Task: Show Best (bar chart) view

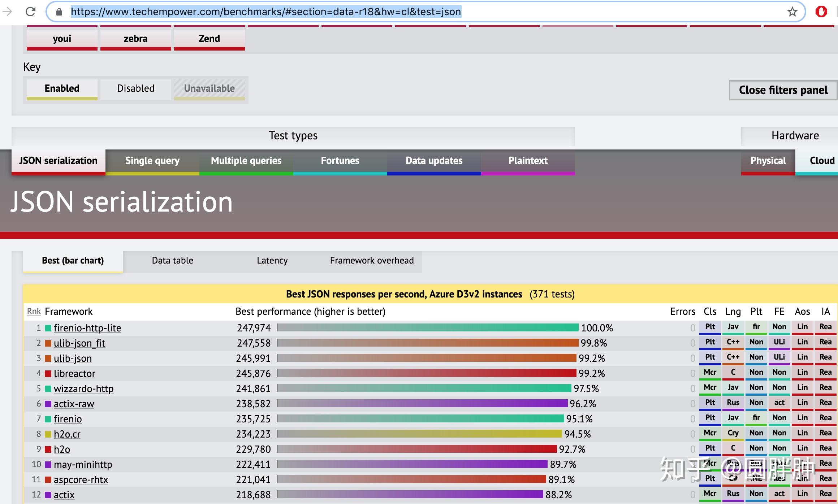Action: point(73,261)
